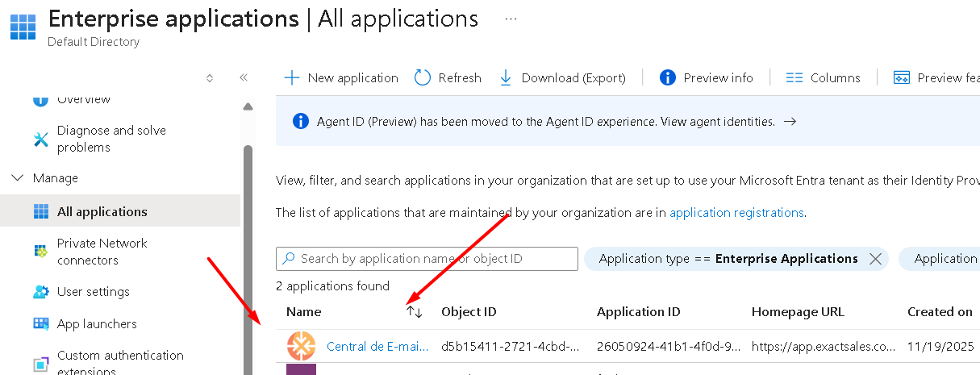The height and width of the screenshot is (375, 980).
Task: Collapse the sidebar with double chevron
Action: pyautogui.click(x=244, y=78)
